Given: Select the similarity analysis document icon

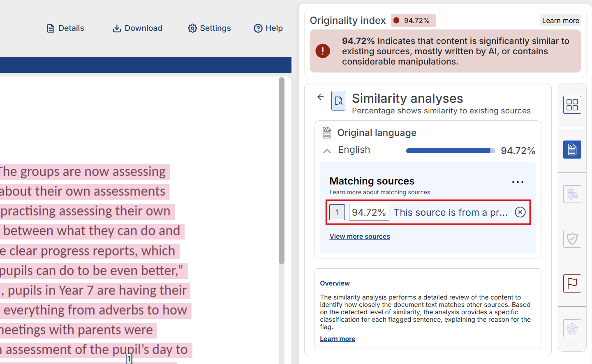Looking at the screenshot, I should (572, 149).
